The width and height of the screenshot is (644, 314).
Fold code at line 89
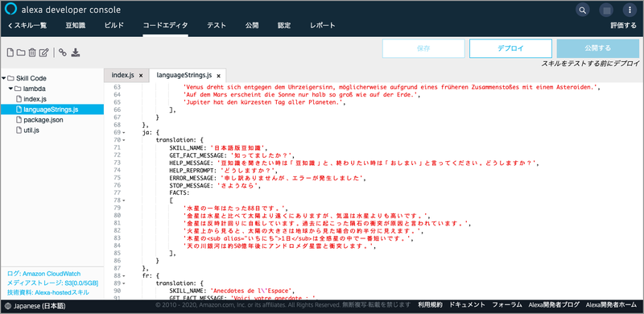point(124,283)
